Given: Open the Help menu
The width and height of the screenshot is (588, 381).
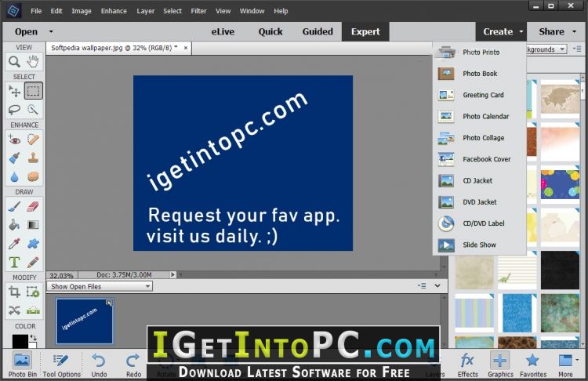Looking at the screenshot, I should click(281, 11).
